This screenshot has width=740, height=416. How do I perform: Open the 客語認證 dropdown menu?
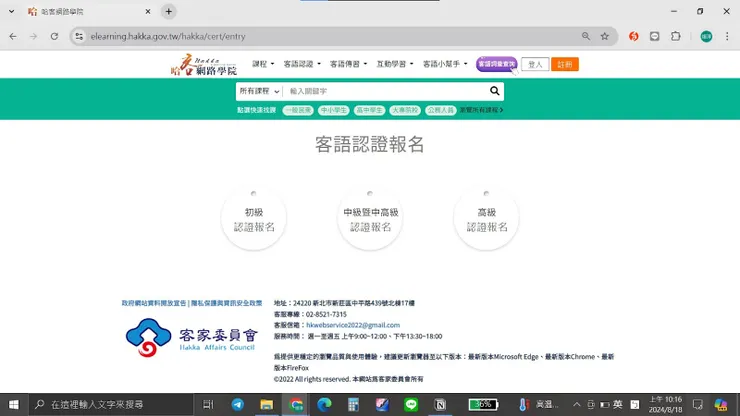coord(302,64)
